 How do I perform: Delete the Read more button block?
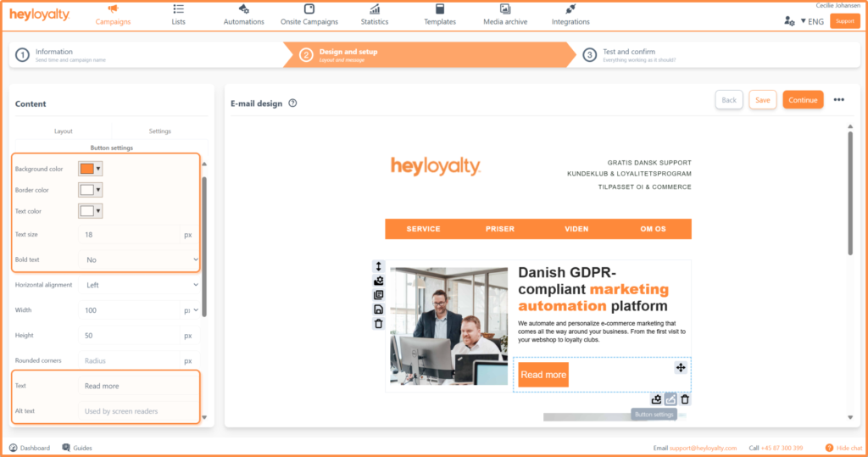tap(685, 399)
